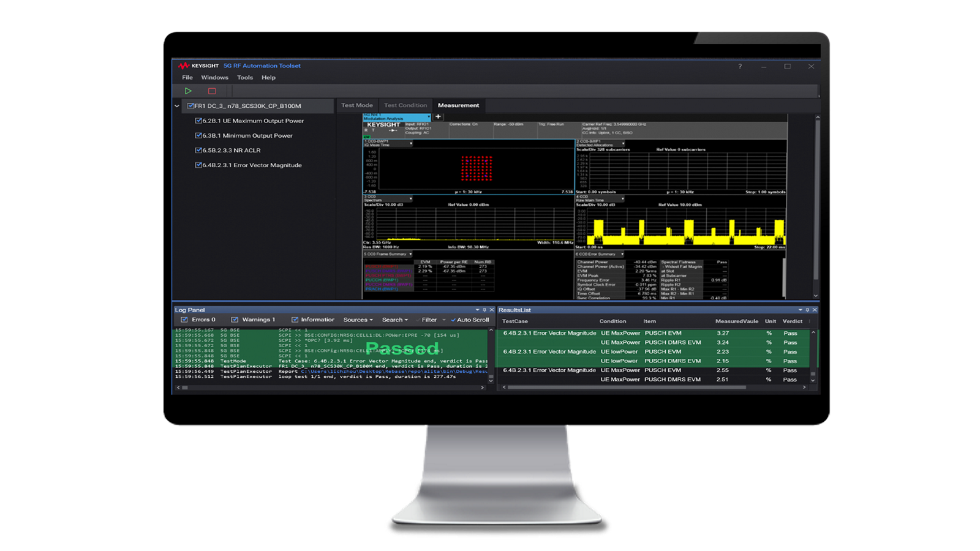Stop the test with the red square icon
This screenshot has height=551, width=980.
[x=212, y=91]
